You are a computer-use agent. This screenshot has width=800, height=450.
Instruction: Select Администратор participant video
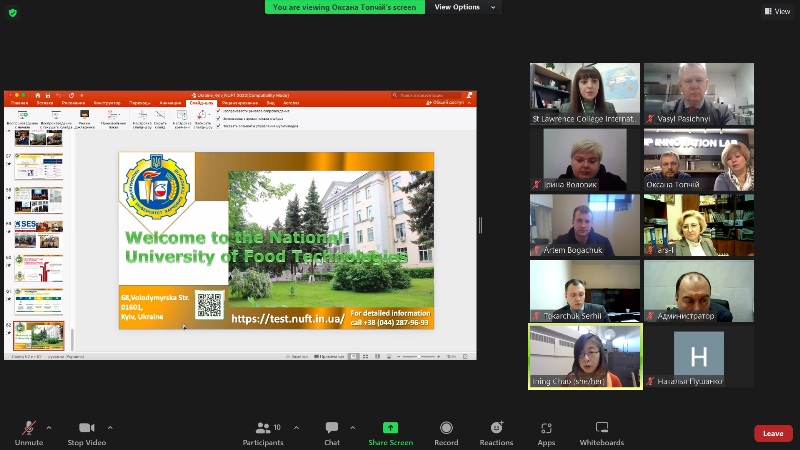[699, 291]
